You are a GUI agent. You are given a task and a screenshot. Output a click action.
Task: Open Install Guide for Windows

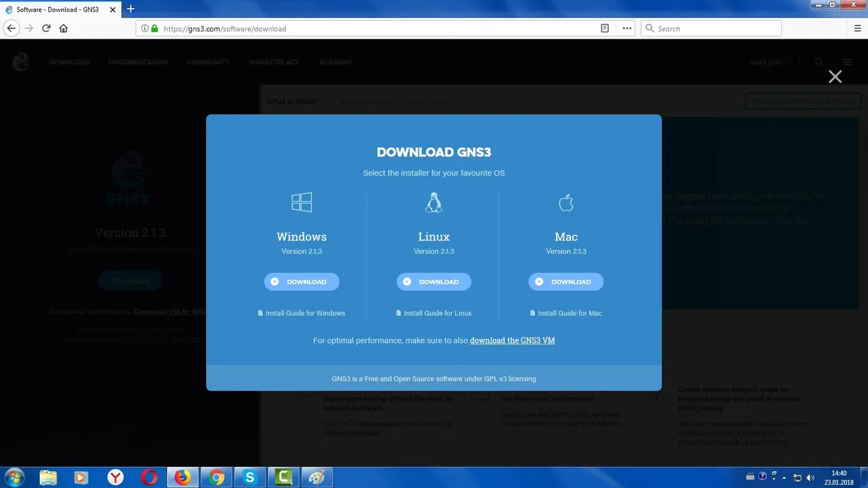302,313
